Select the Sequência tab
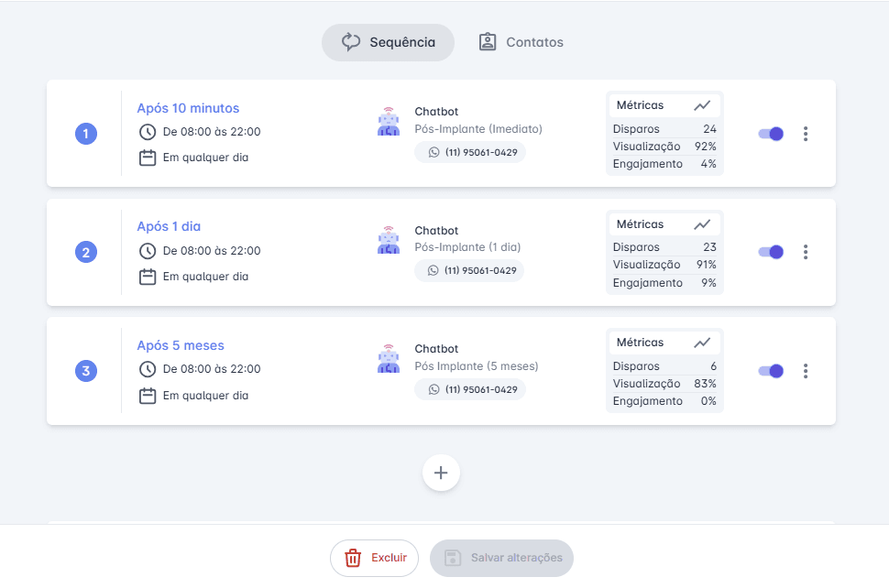 click(x=388, y=41)
